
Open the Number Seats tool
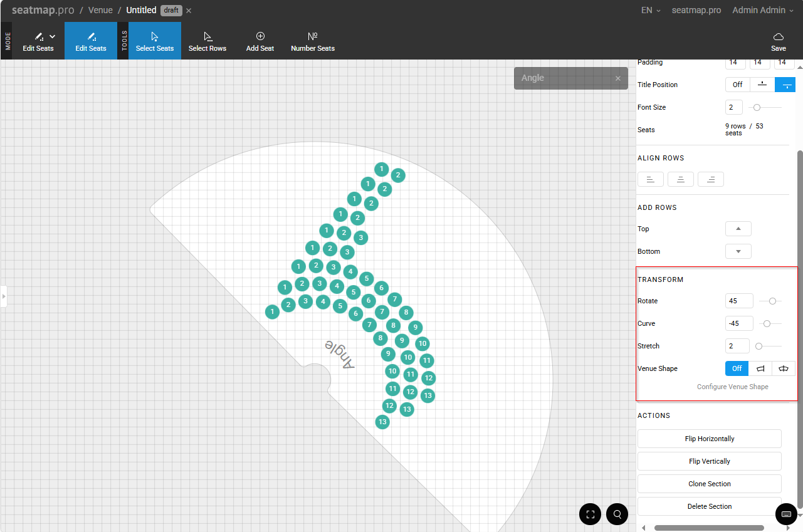tap(312, 41)
